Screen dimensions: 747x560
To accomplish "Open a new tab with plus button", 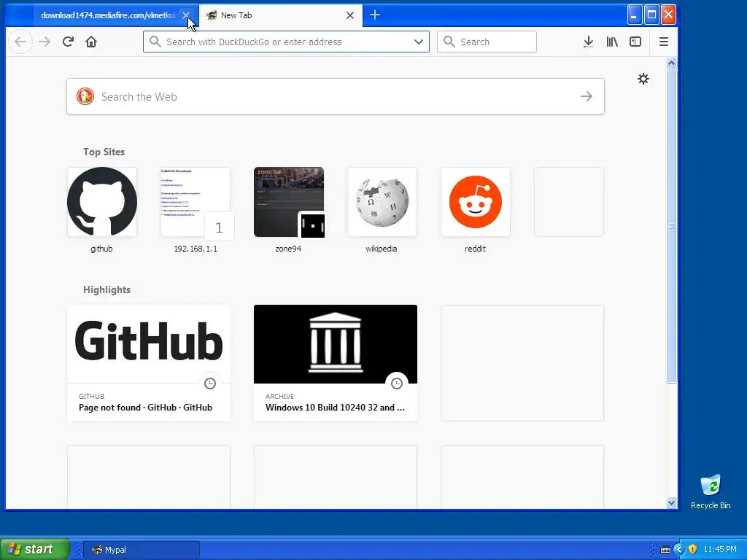I will coord(375,15).
